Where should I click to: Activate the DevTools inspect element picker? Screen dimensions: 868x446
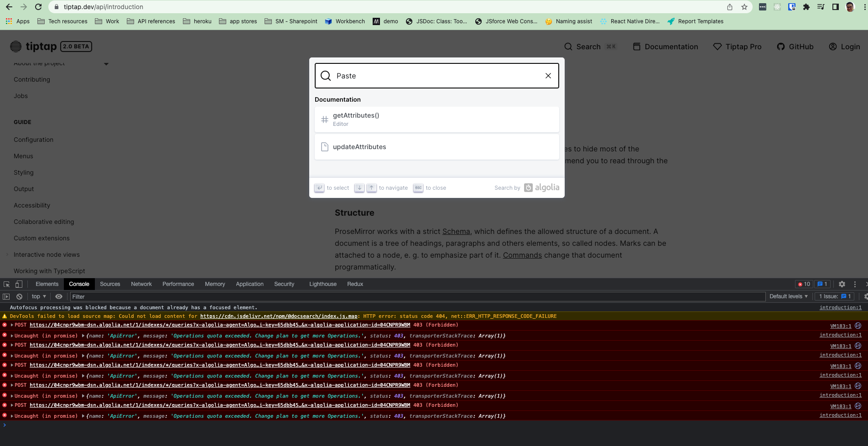7,284
